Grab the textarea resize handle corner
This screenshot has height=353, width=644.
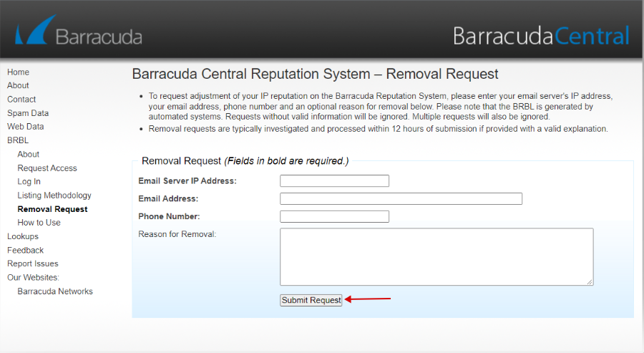pos(590,282)
